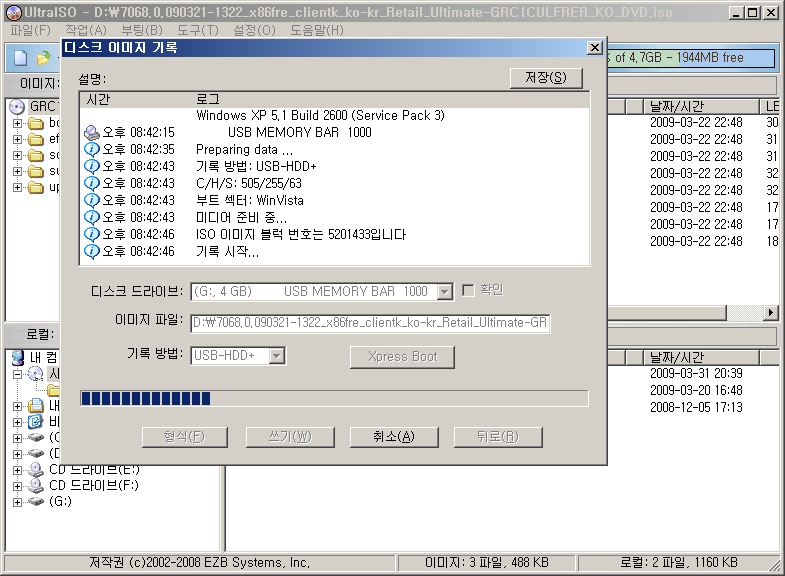
Task: Click status bar text '이미지: 3 파일, 488 KB'
Action: tap(487, 562)
